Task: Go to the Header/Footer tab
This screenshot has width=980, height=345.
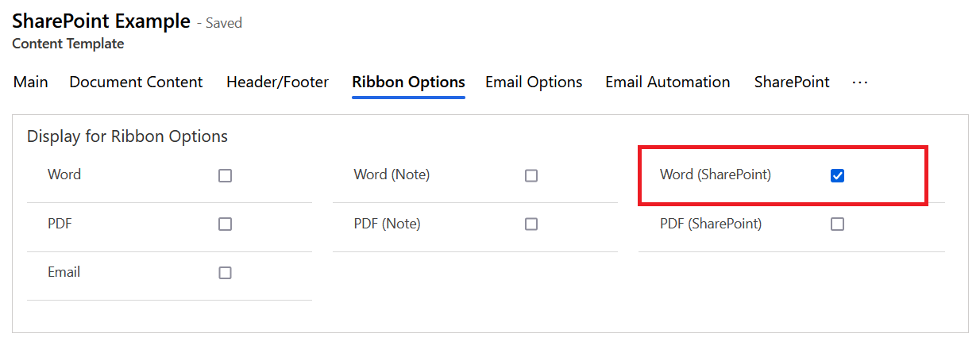Action: [x=277, y=82]
